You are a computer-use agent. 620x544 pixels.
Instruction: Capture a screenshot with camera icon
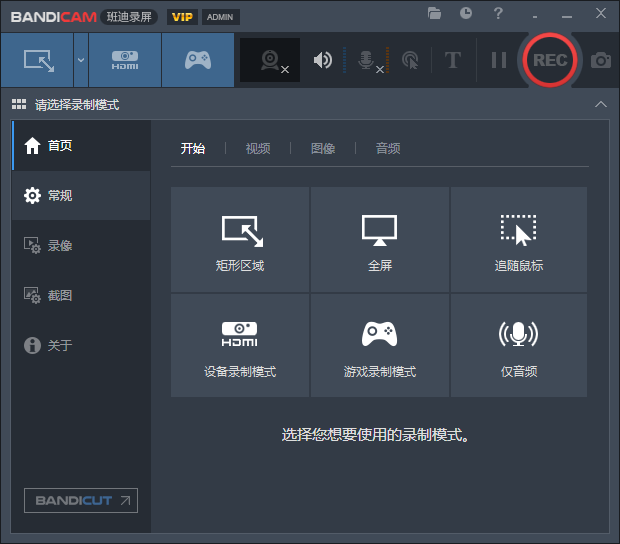tap(601, 60)
